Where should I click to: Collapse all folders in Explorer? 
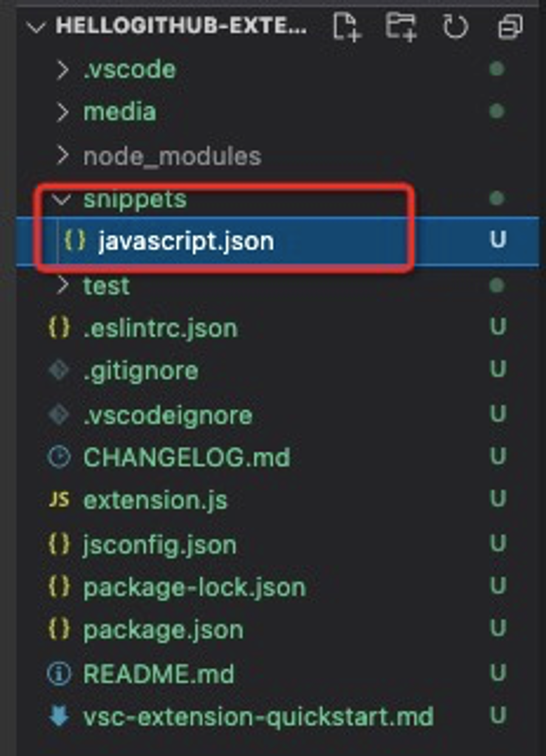point(510,26)
